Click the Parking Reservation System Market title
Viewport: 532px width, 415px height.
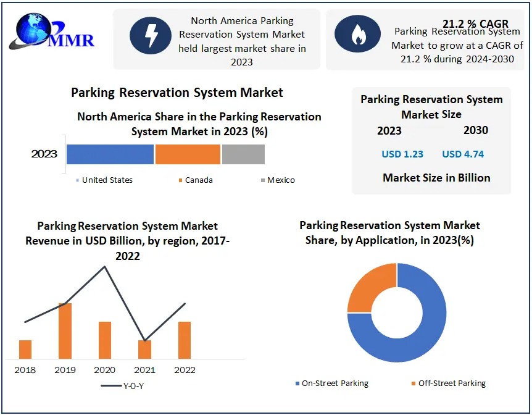tap(177, 93)
